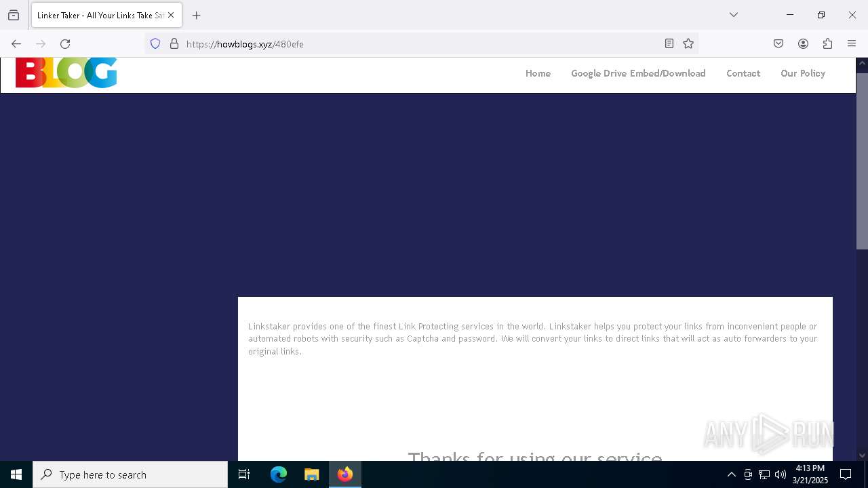Open network status tray icon
This screenshot has height=488, width=868.
tap(764, 474)
